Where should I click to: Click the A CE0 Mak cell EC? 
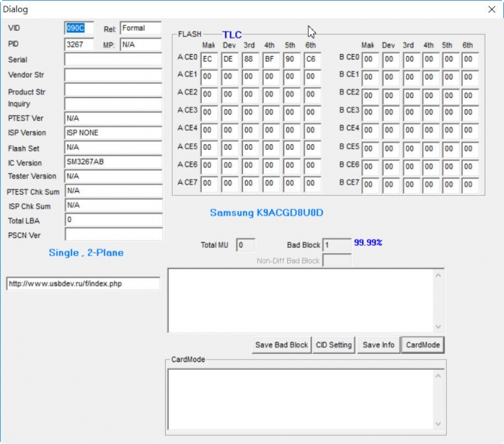click(x=209, y=60)
